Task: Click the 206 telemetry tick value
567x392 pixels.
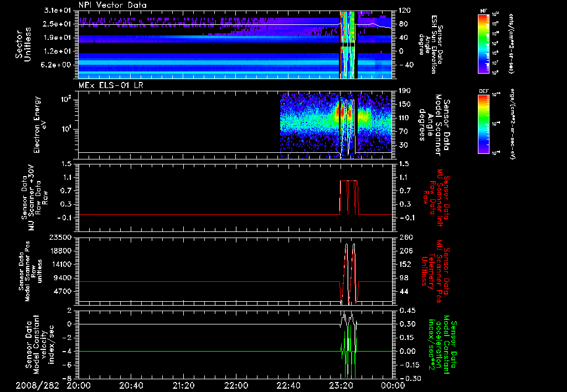Action: pyautogui.click(x=406, y=251)
